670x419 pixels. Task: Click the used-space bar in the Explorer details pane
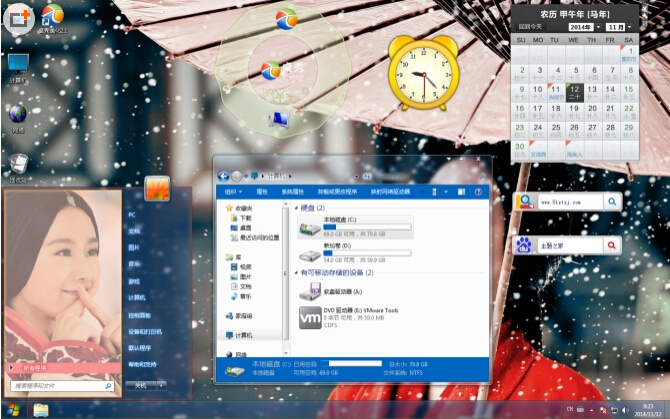(351, 363)
